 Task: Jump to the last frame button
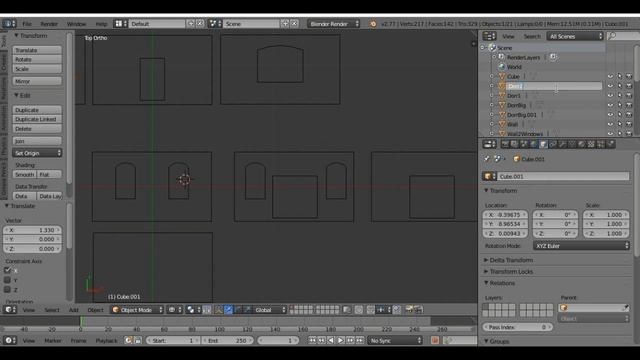click(360, 340)
